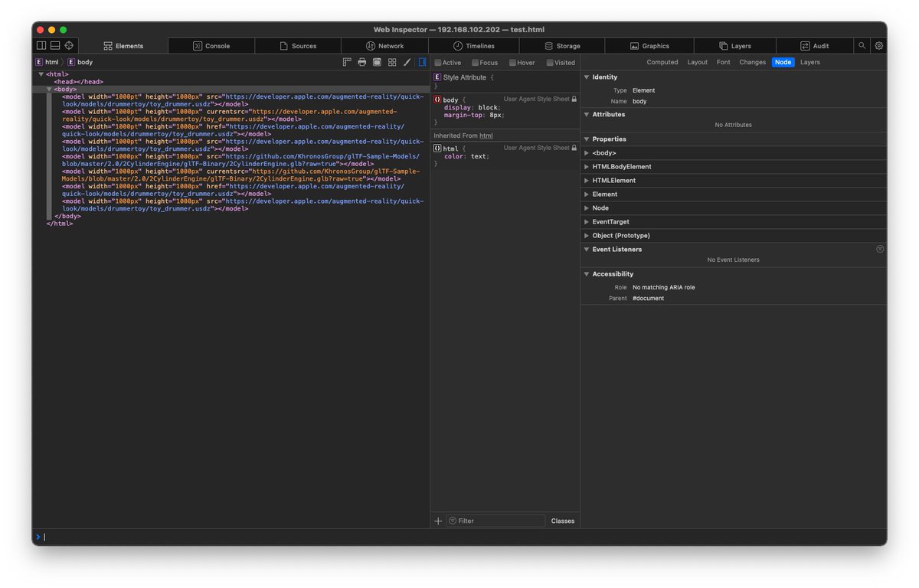Click the html element icon in the breadcrumb
919x588 pixels.
39,62
